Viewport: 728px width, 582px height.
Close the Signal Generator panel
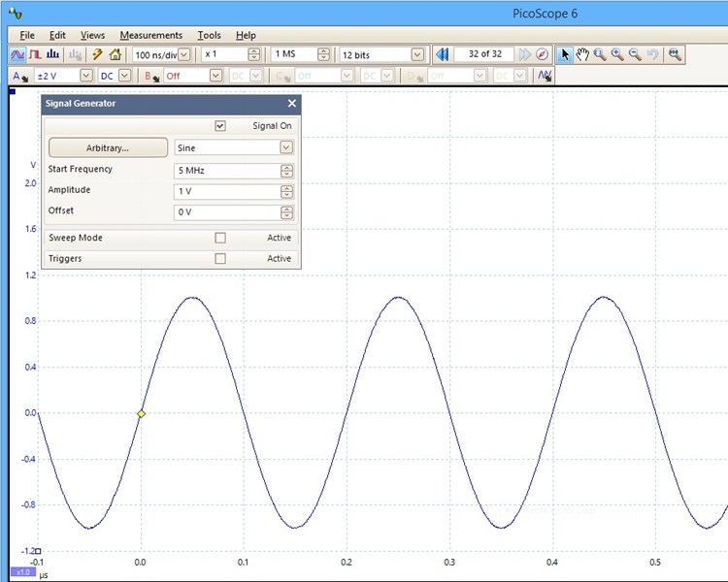[x=291, y=103]
